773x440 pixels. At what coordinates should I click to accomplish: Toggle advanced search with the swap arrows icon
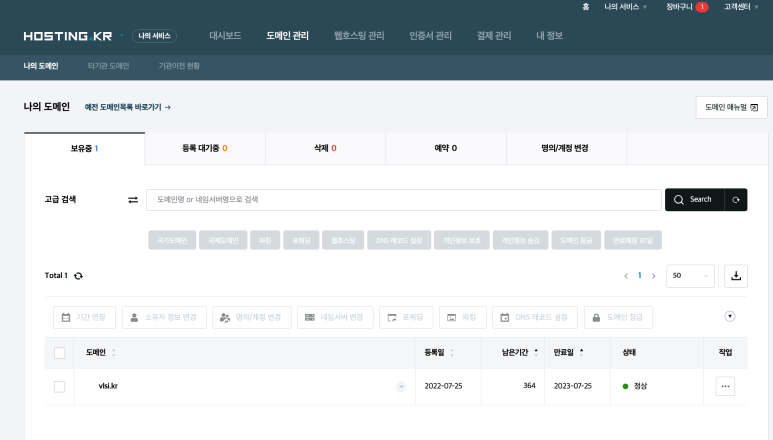(x=133, y=200)
